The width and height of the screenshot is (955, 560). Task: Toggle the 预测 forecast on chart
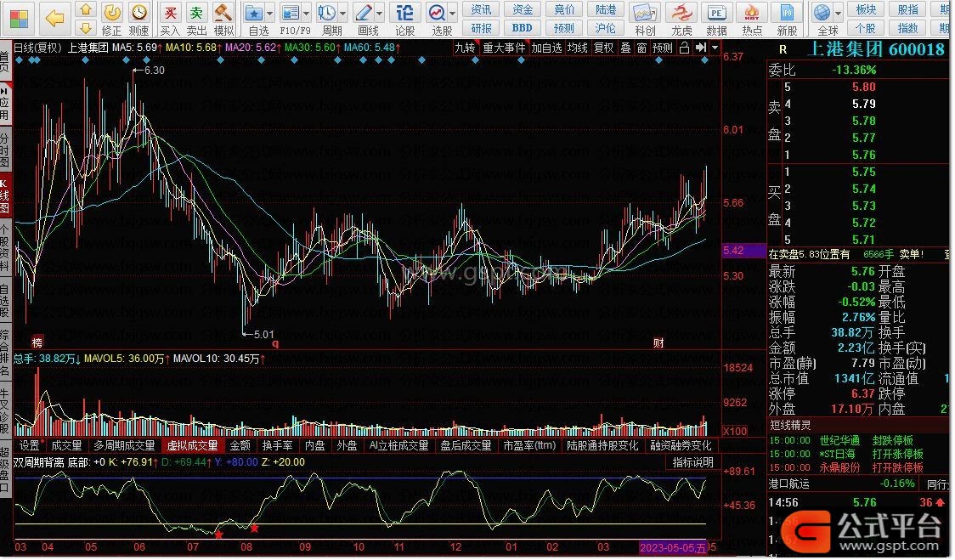pos(662,48)
